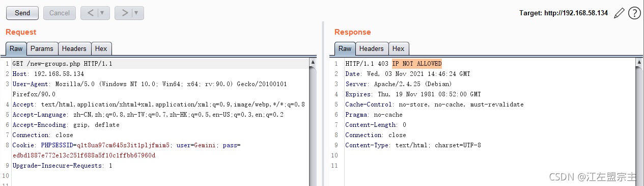644x186 pixels.
Task: Click the Send button
Action: 22,13
